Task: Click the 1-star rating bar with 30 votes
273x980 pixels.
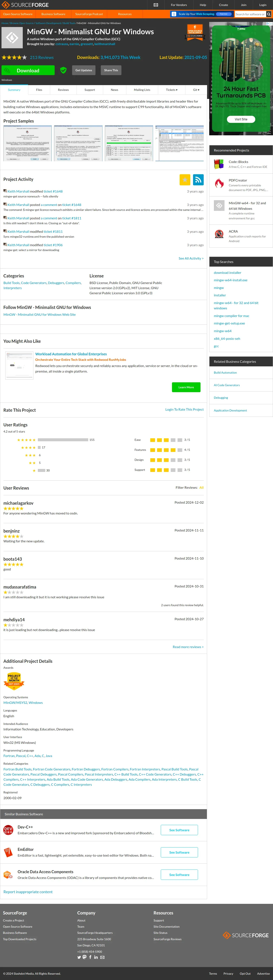Action: (41, 471)
